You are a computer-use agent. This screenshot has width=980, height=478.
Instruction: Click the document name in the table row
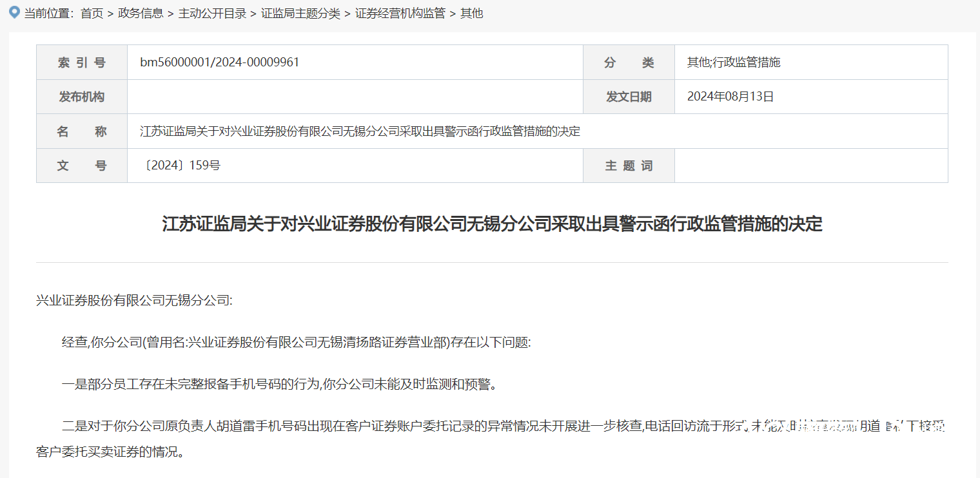point(360,131)
